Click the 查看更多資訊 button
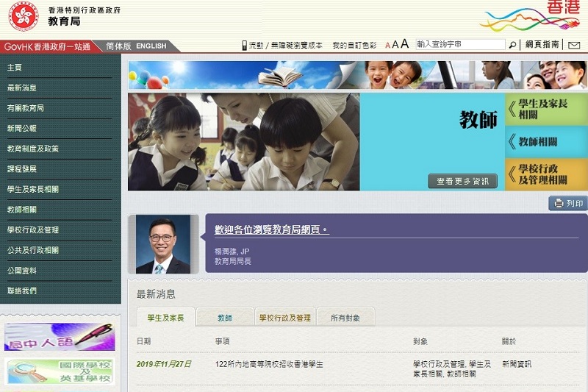Image resolution: width=588 pixels, height=392 pixels. (x=462, y=181)
